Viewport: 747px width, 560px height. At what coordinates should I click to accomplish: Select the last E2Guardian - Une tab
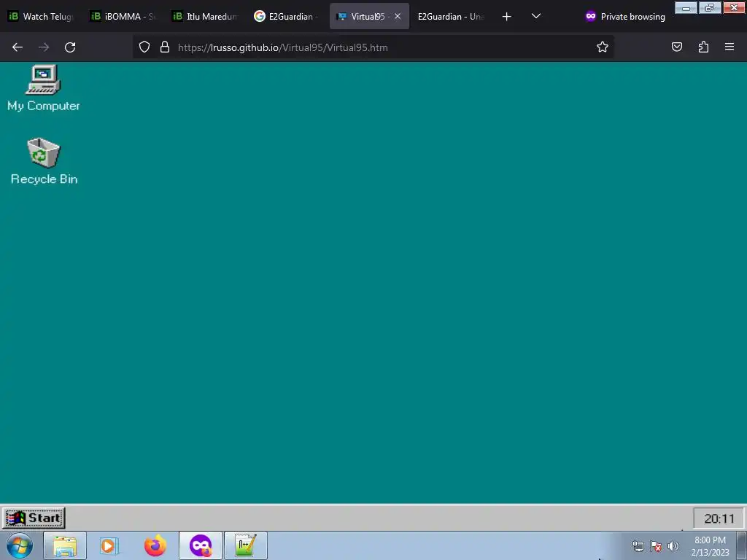tap(451, 16)
